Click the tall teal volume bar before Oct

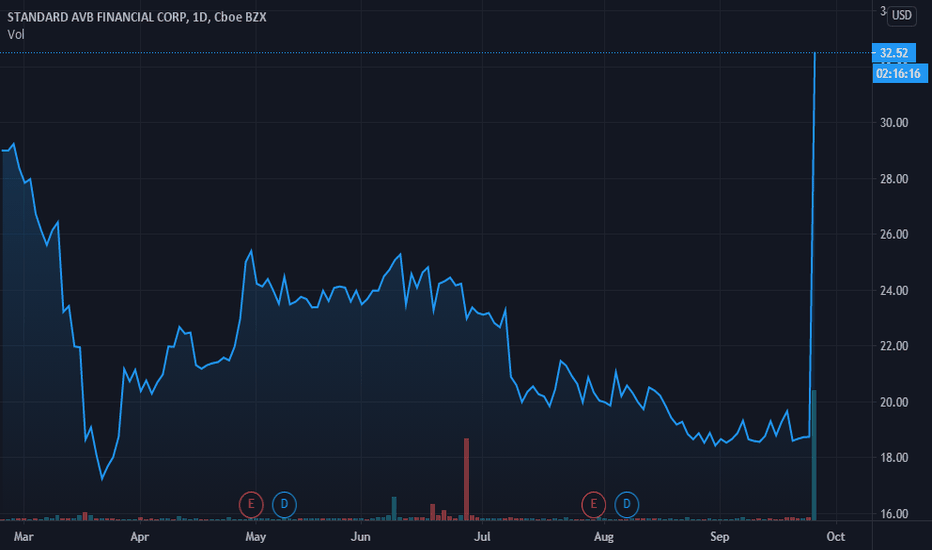point(814,455)
